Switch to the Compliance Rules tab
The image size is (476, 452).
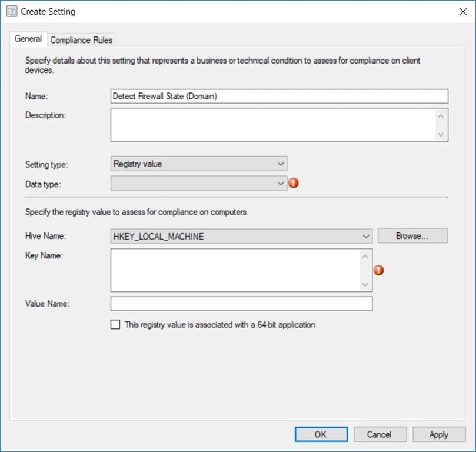coord(81,40)
